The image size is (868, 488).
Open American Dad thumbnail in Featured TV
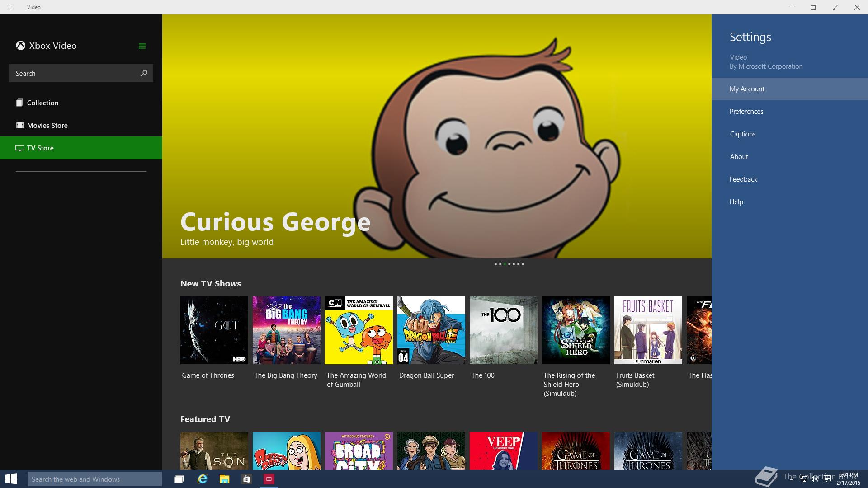(287, 451)
